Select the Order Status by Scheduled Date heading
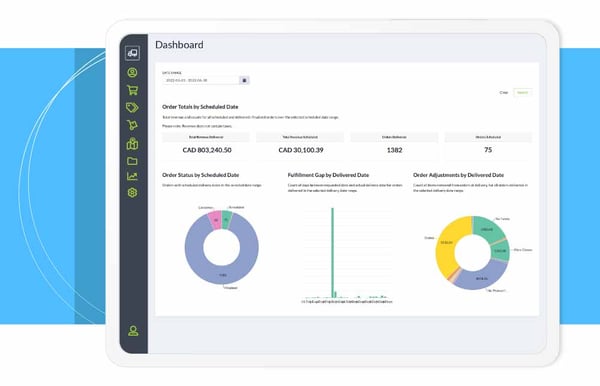600x386 pixels. (x=201, y=175)
